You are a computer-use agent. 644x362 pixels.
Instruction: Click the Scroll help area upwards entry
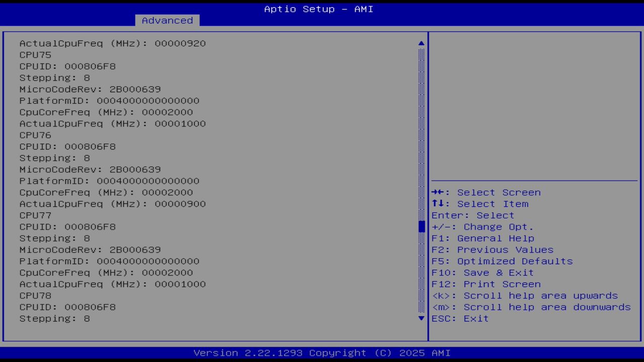pyautogui.click(x=525, y=296)
